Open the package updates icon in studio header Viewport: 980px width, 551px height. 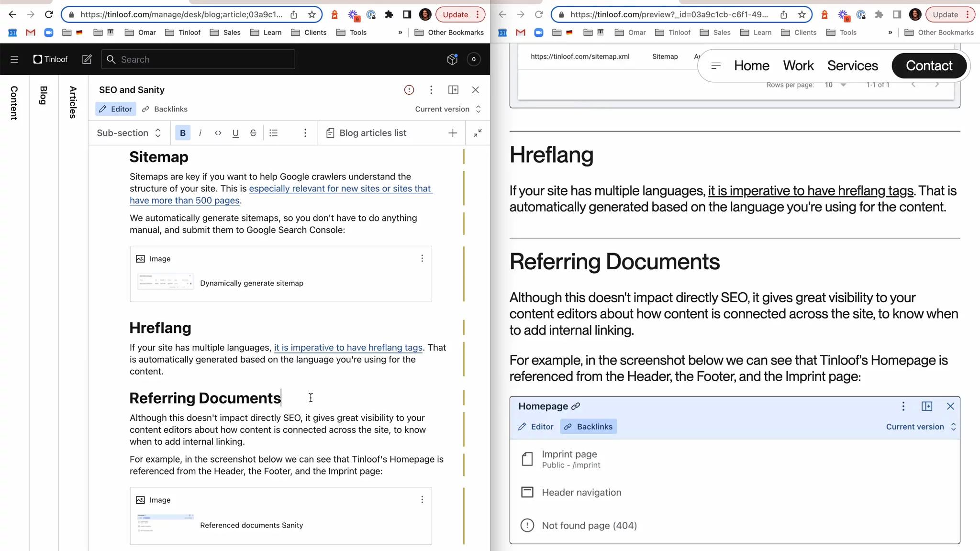coord(452,59)
